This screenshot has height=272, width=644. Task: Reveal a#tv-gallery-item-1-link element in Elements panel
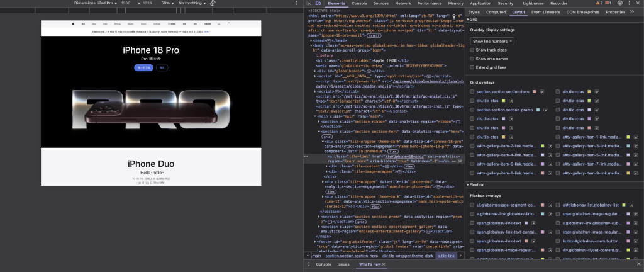636,137
